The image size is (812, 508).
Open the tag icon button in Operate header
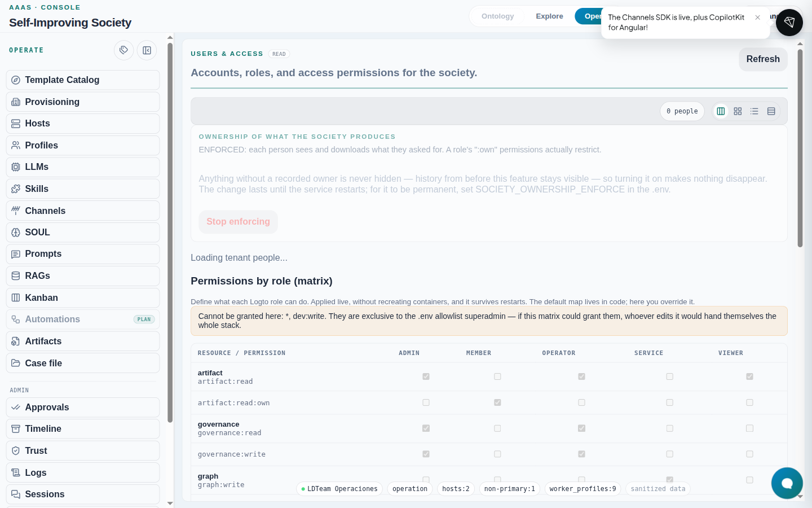click(x=124, y=50)
